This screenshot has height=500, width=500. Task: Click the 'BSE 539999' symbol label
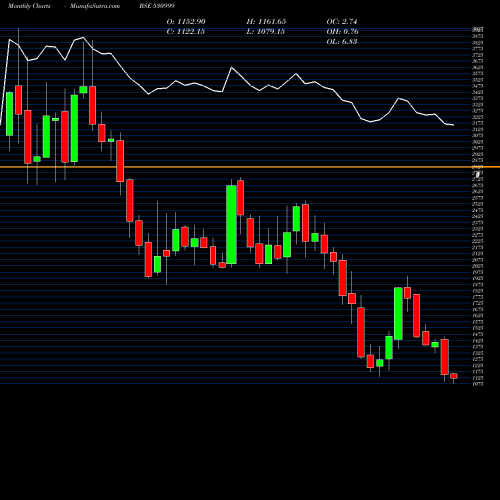point(157,6)
